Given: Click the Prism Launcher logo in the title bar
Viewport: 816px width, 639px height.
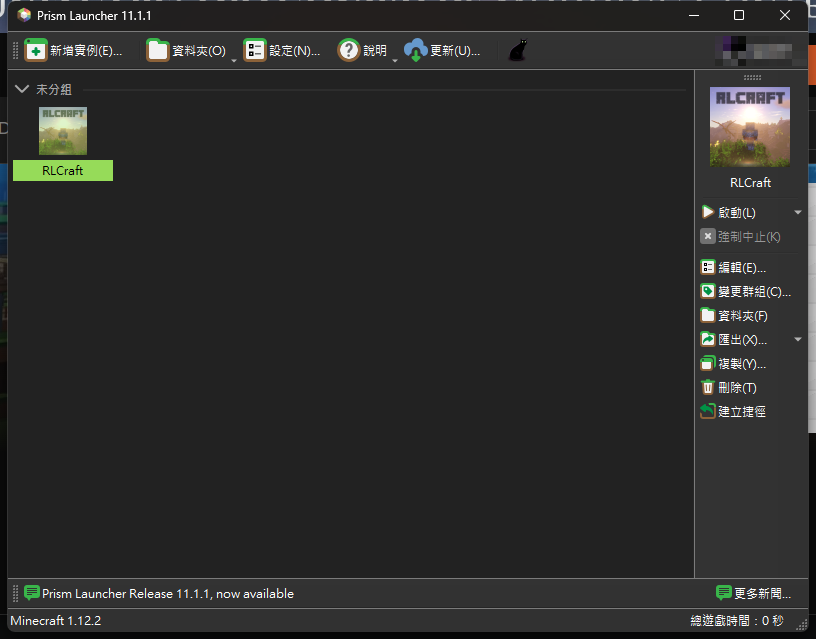Looking at the screenshot, I should click(x=24, y=16).
